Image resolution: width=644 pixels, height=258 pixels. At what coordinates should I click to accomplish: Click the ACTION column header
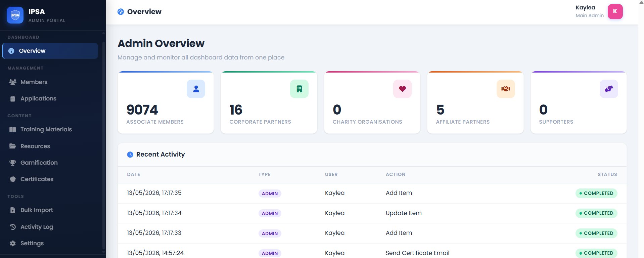396,174
